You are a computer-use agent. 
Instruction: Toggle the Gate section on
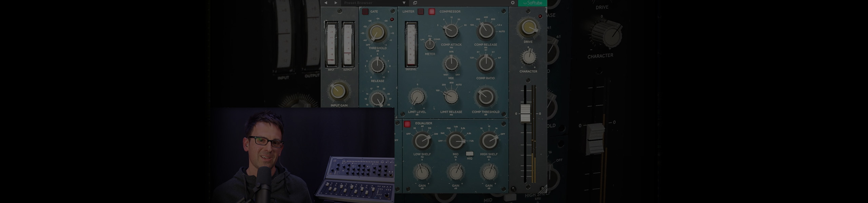click(365, 12)
